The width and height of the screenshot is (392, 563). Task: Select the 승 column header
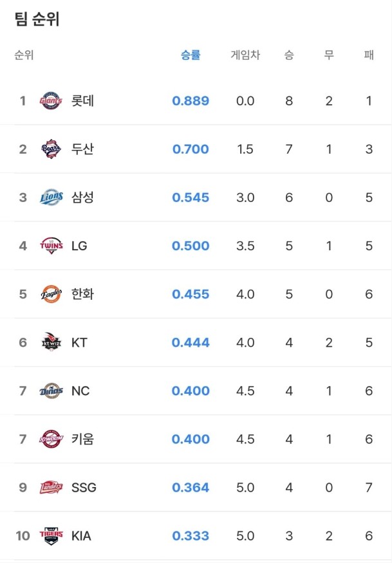tap(289, 55)
